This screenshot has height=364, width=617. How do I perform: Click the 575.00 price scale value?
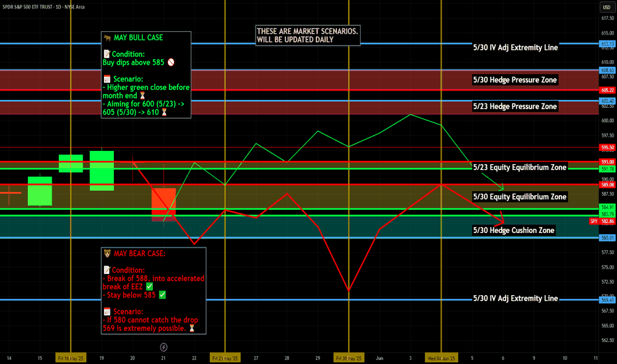click(608, 267)
